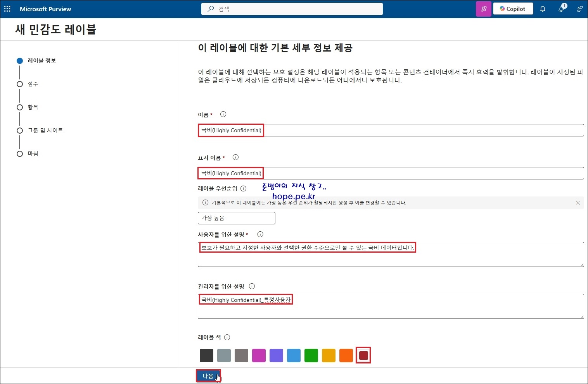Select the charcoal black label color

pyautogui.click(x=206, y=355)
